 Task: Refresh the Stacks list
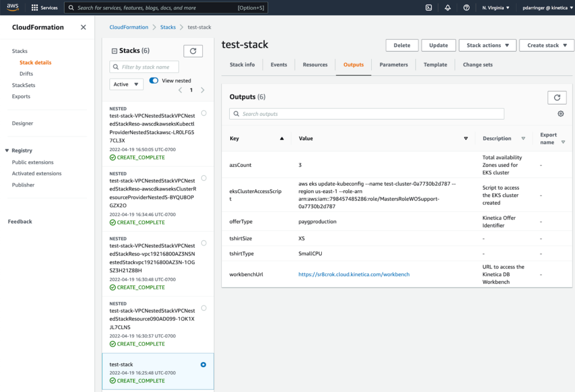click(x=193, y=51)
